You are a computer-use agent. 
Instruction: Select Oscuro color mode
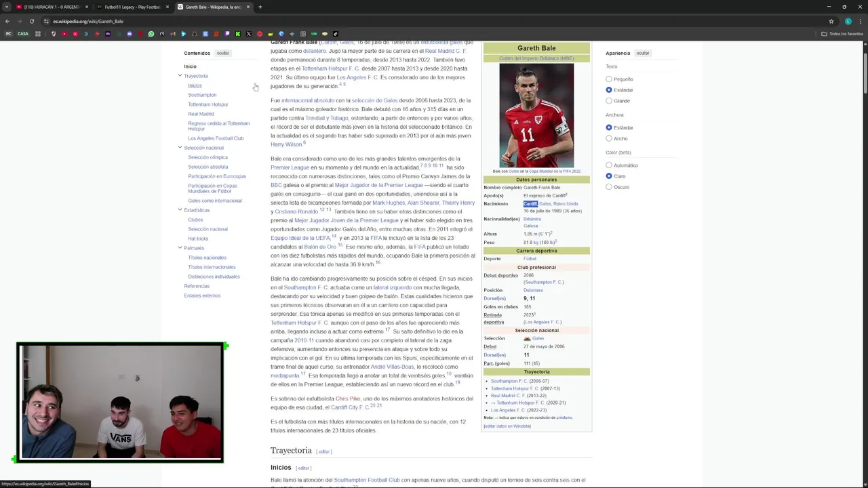(609, 187)
